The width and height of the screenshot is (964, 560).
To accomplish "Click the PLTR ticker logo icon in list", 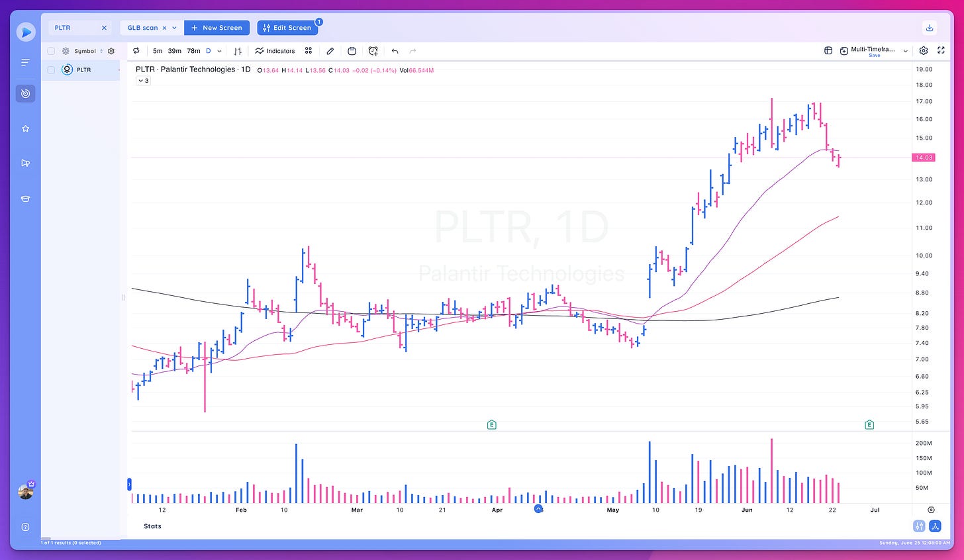I will coord(67,70).
